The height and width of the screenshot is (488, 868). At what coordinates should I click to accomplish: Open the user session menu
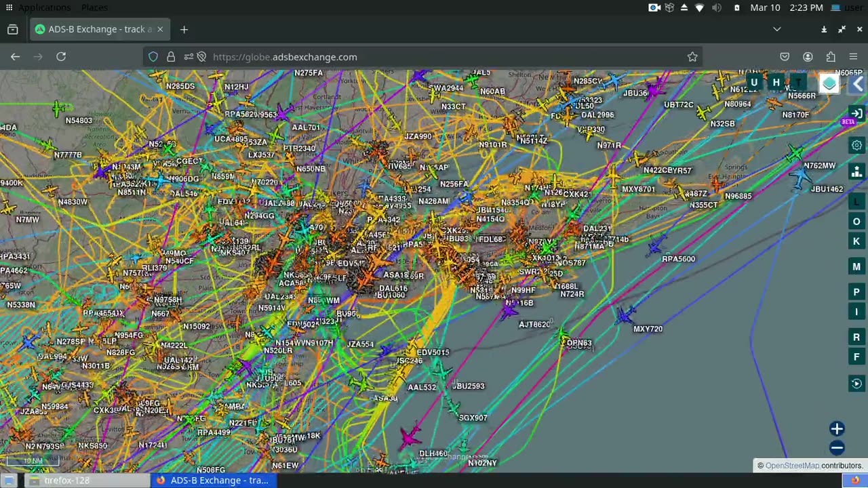click(847, 7)
